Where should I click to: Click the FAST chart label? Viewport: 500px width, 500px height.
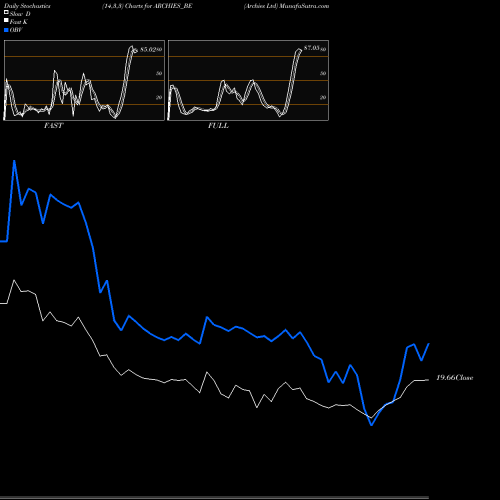(x=53, y=126)
